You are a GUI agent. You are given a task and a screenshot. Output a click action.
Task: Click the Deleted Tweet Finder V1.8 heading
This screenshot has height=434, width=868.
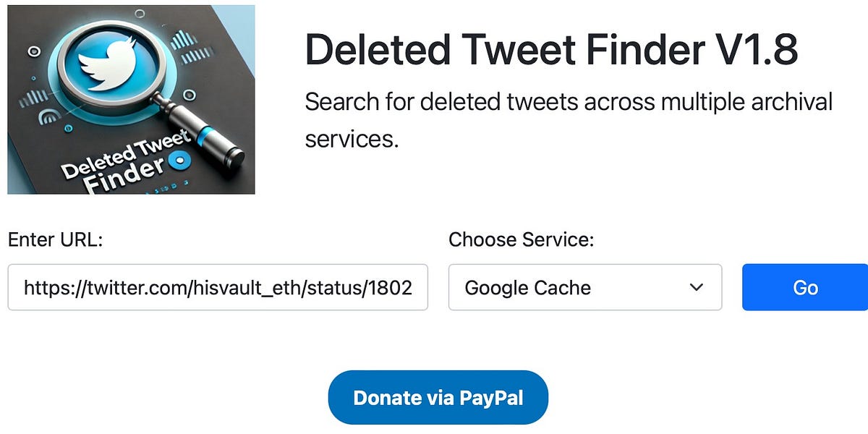tap(552, 49)
